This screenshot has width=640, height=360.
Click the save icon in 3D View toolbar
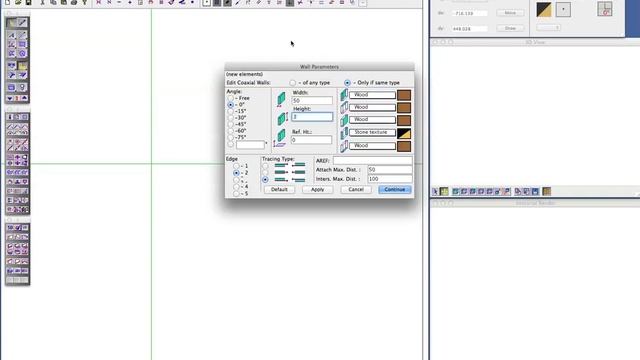(535, 191)
